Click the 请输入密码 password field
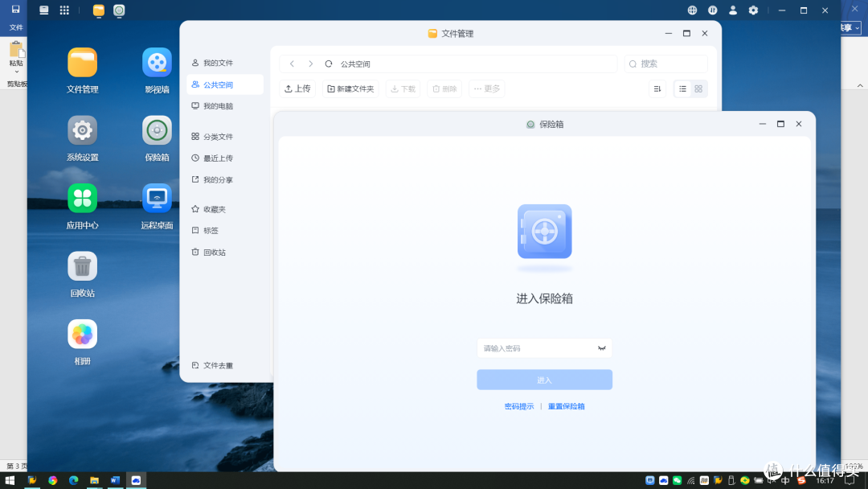Screen dimensions: 868x489 pyautogui.click(x=545, y=348)
